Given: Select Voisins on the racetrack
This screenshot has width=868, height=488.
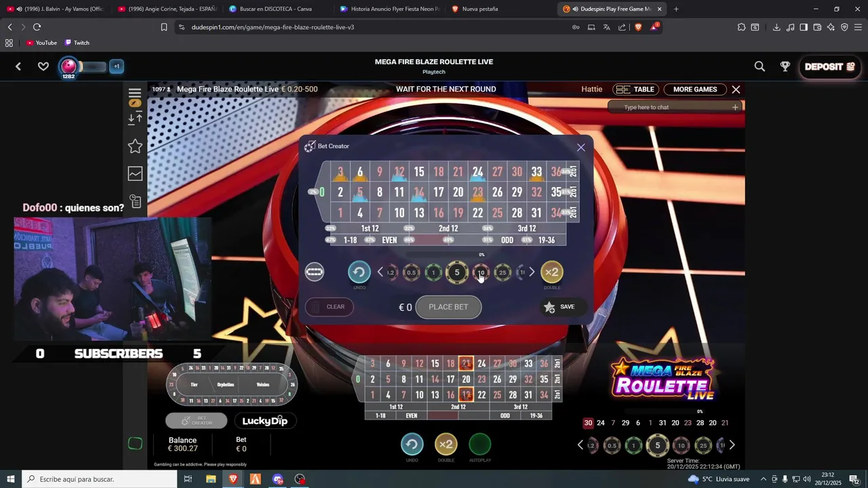Looking at the screenshot, I should (x=263, y=384).
